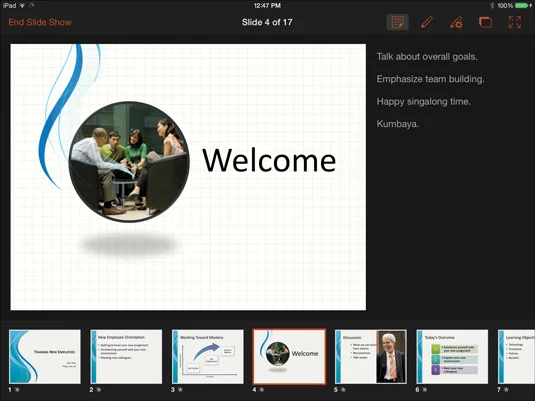
Task: Select slide 7 Learning Objectives thumbnail
Action: coord(516,357)
